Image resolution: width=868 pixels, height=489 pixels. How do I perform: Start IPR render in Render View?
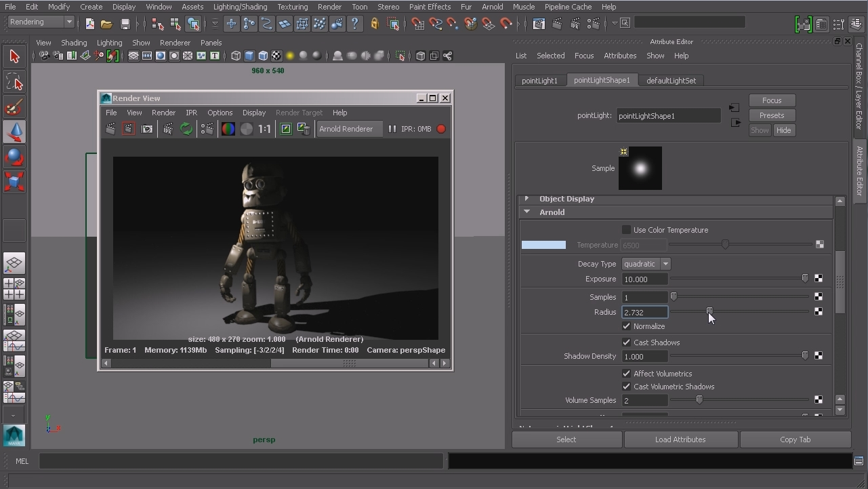pyautogui.click(x=167, y=129)
